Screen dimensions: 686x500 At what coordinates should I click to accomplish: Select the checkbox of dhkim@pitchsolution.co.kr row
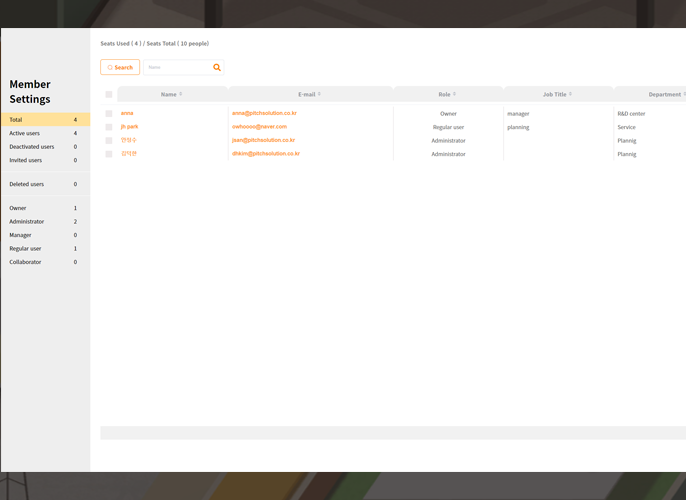109,154
